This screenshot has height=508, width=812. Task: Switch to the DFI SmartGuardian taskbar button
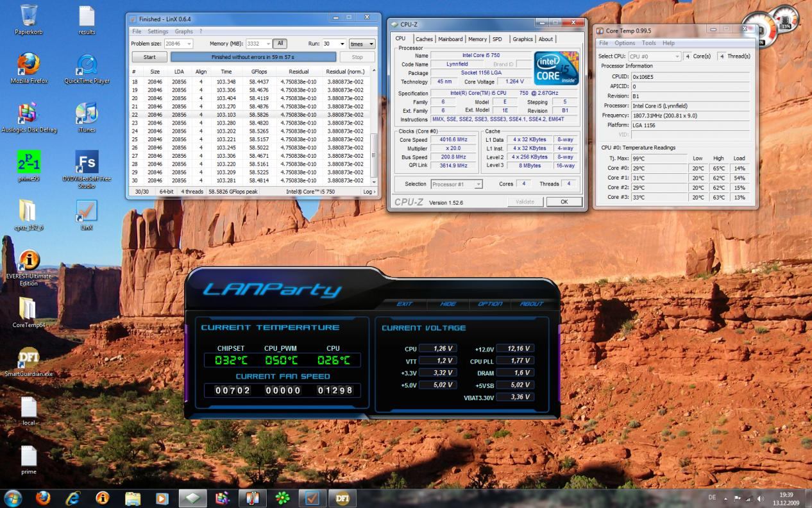point(342,498)
